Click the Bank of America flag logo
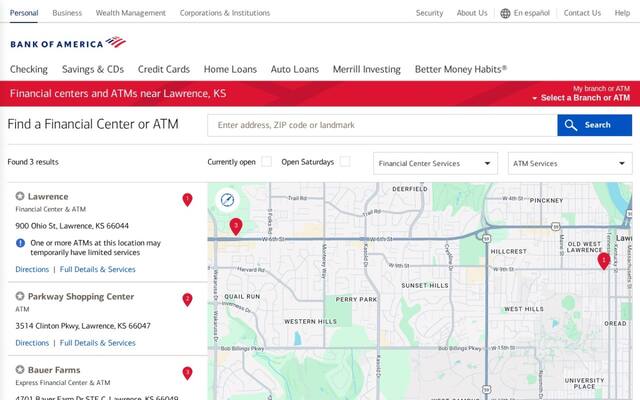The height and width of the screenshot is (400, 640). 116,42
